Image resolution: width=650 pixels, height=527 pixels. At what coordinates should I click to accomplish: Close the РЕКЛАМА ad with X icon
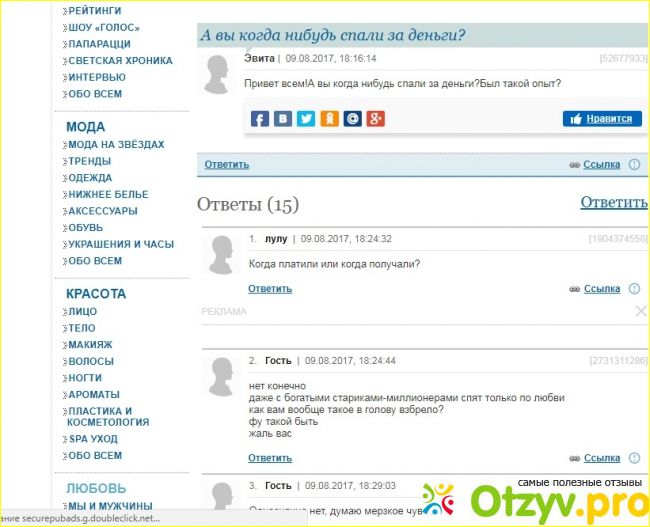point(641,311)
